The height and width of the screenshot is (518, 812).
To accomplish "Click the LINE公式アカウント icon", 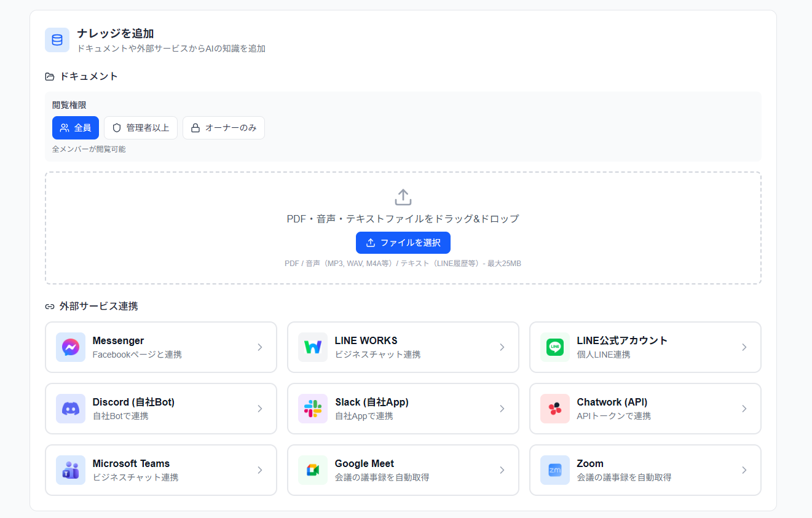I will click(554, 347).
